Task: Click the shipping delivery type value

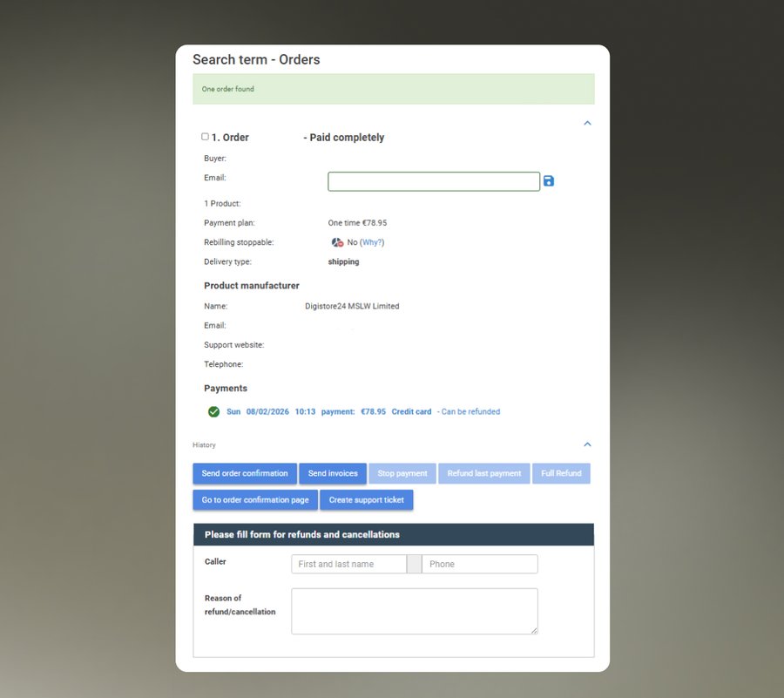Action: pyautogui.click(x=343, y=262)
